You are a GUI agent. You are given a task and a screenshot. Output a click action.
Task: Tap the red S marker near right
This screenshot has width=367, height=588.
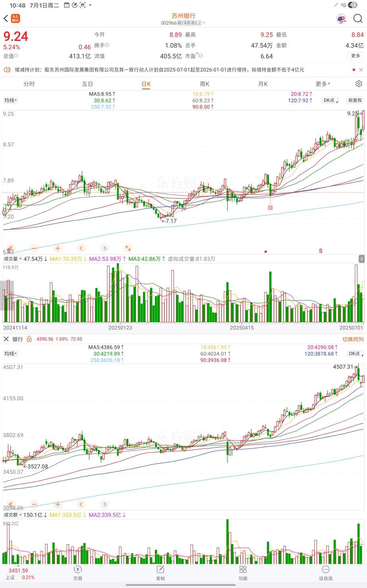coord(321,251)
